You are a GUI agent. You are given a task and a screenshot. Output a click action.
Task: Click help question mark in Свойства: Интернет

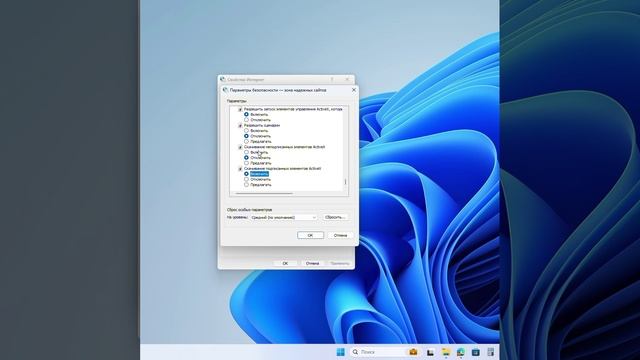point(332,79)
